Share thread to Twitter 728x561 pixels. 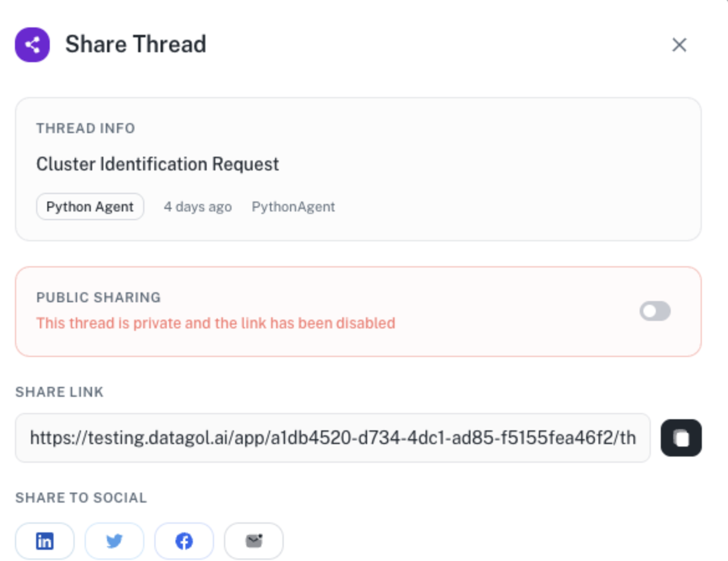(x=114, y=541)
